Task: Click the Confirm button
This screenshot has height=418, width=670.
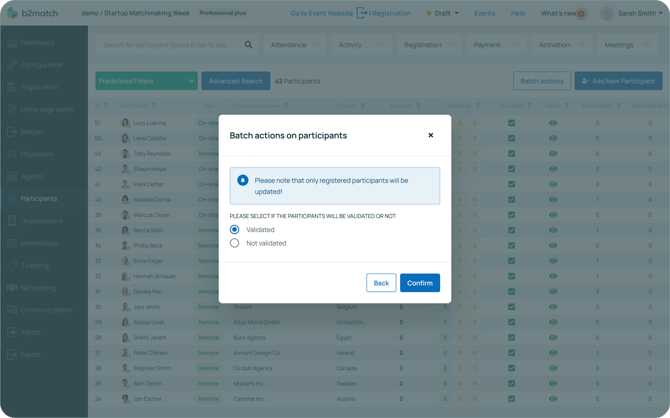Action: pos(419,283)
